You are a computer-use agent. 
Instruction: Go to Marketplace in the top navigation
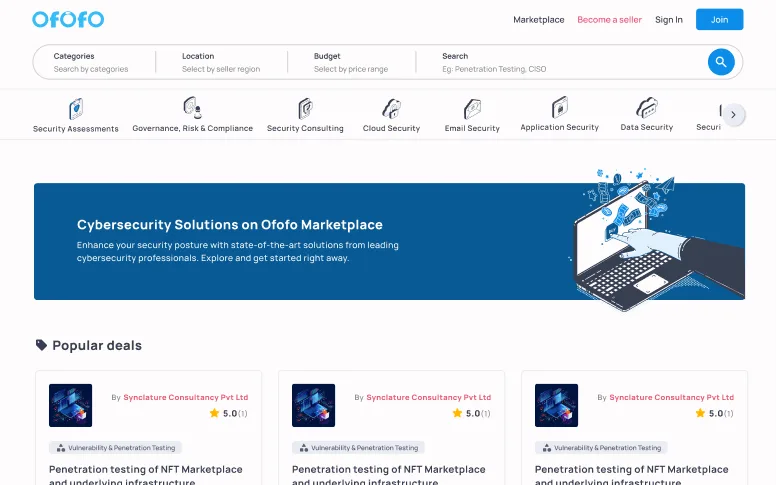pyautogui.click(x=538, y=20)
